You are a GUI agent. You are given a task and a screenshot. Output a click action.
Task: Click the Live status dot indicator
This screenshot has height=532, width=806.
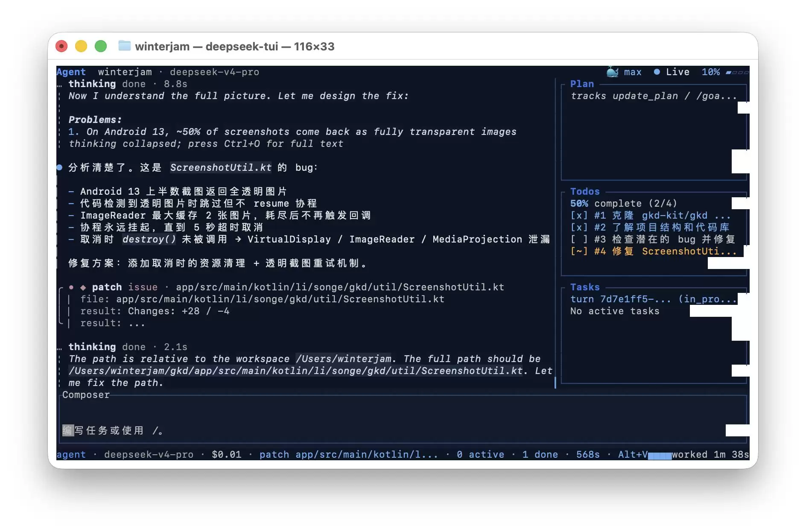[x=657, y=72]
